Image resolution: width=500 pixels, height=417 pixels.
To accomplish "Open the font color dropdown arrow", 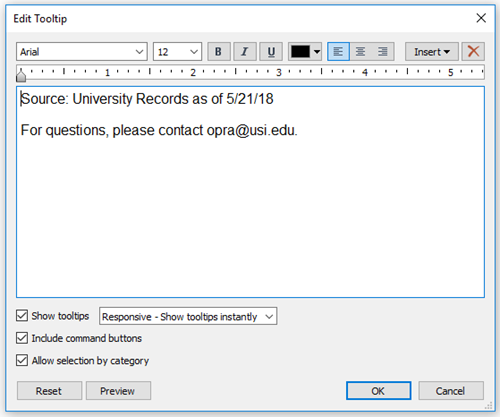I will 317,52.
